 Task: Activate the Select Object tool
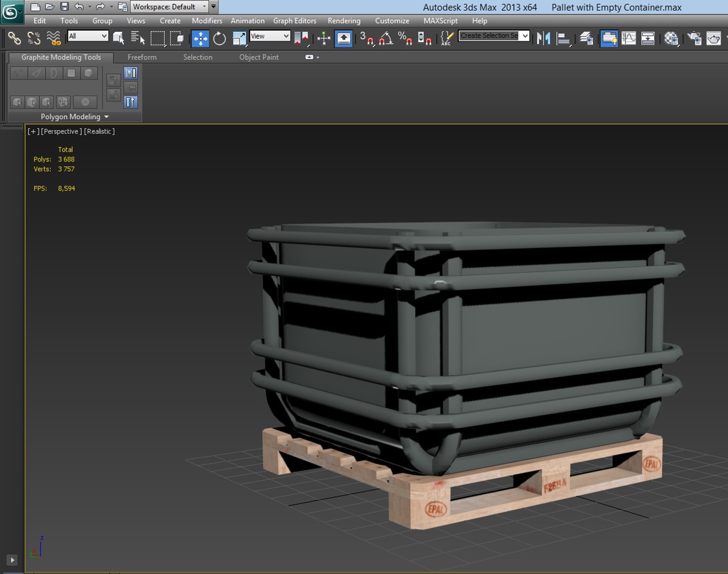click(118, 38)
